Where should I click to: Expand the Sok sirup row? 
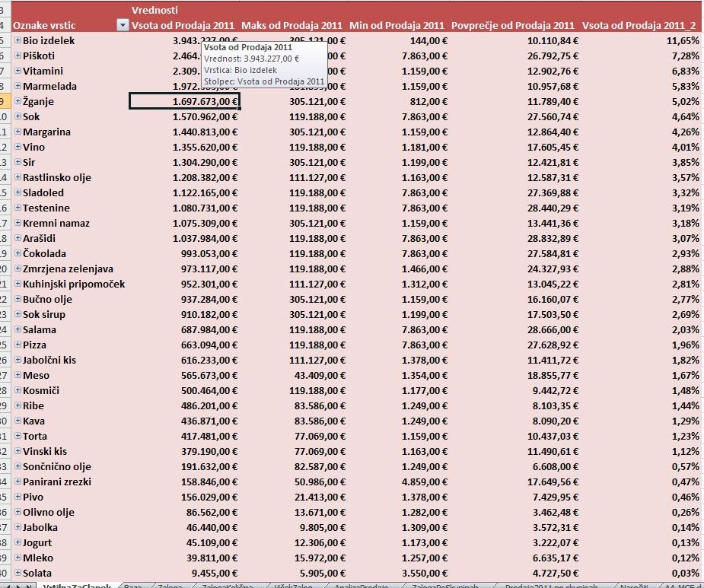click(18, 314)
